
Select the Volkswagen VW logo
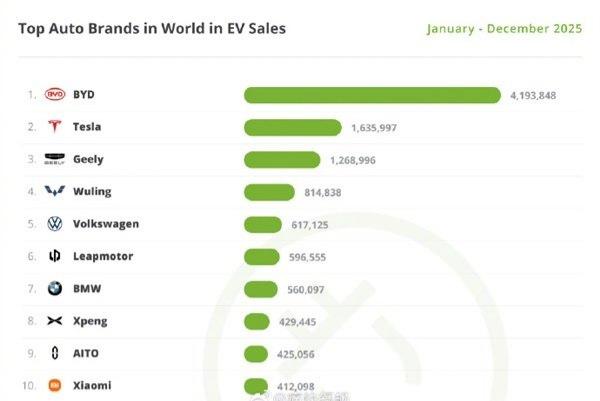tap(55, 224)
